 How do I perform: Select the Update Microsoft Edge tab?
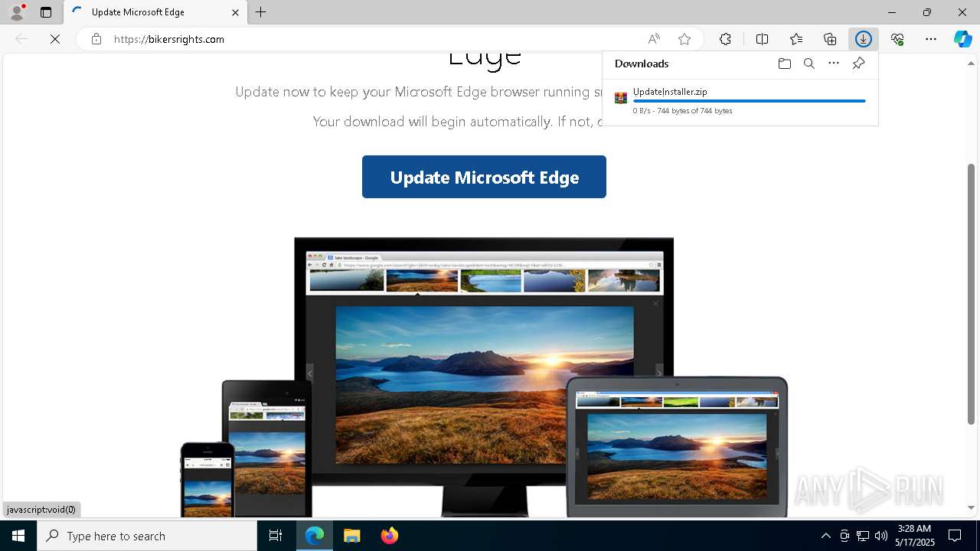(154, 12)
